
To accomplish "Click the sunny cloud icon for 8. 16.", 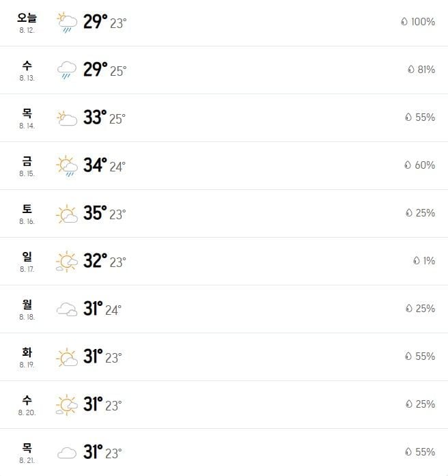I will 67,213.
